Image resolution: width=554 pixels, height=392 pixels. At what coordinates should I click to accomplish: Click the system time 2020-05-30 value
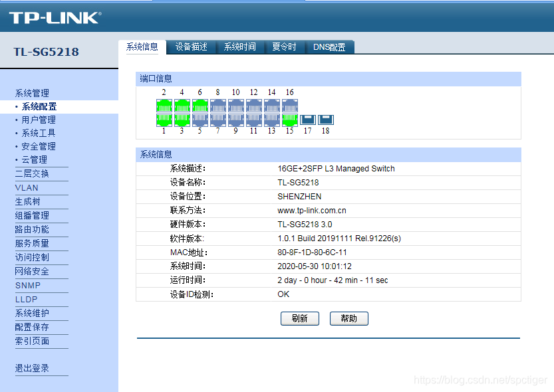click(315, 266)
